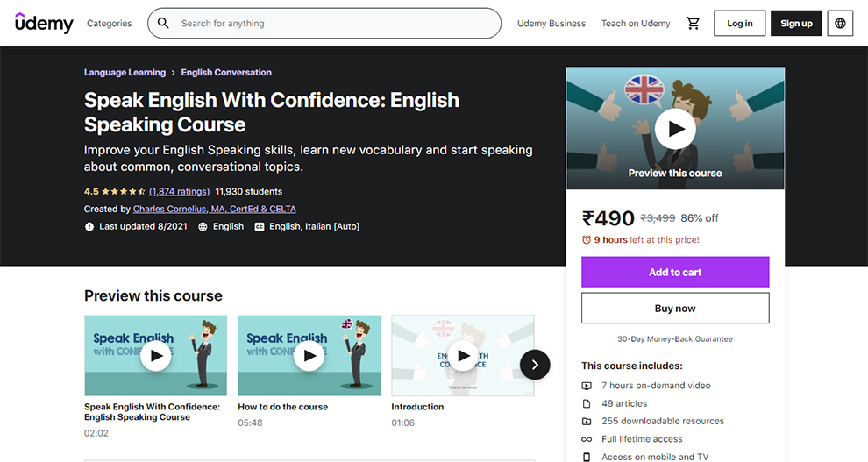Click the 05:48 duration text
The height and width of the screenshot is (462, 868).
point(250,423)
